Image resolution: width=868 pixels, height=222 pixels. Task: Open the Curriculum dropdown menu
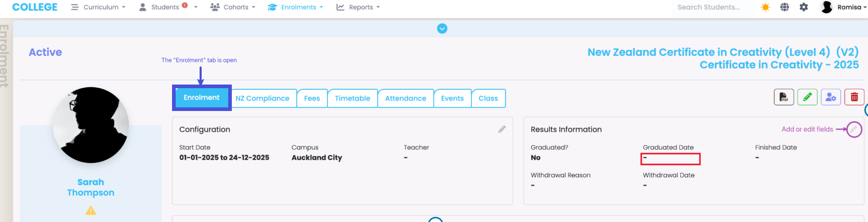pos(99,7)
